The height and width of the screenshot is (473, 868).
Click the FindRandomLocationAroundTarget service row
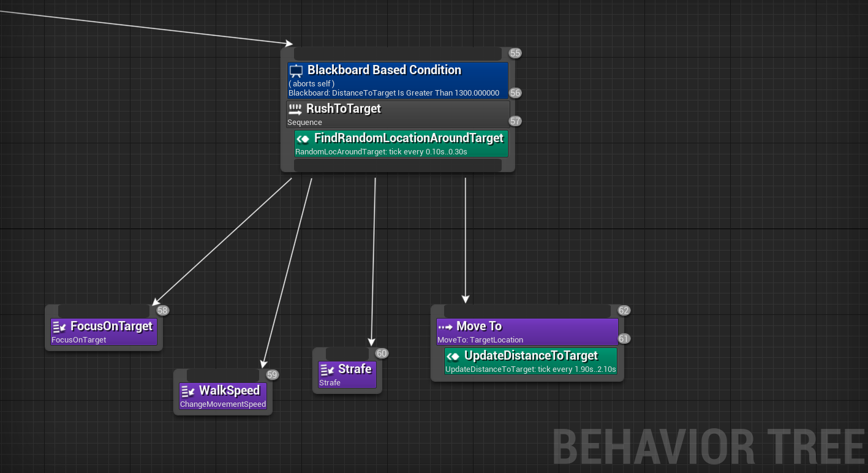(x=401, y=143)
